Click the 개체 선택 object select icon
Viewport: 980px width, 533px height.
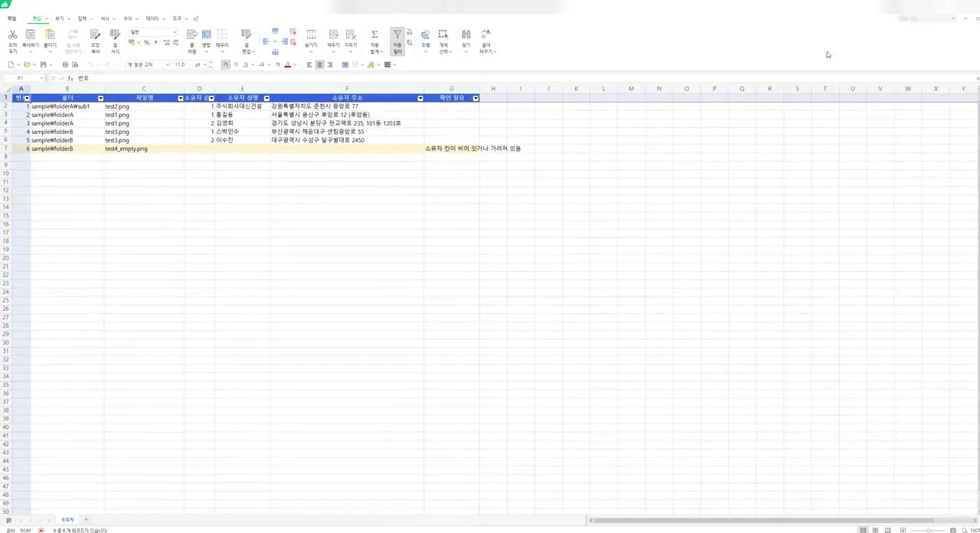pyautogui.click(x=443, y=34)
